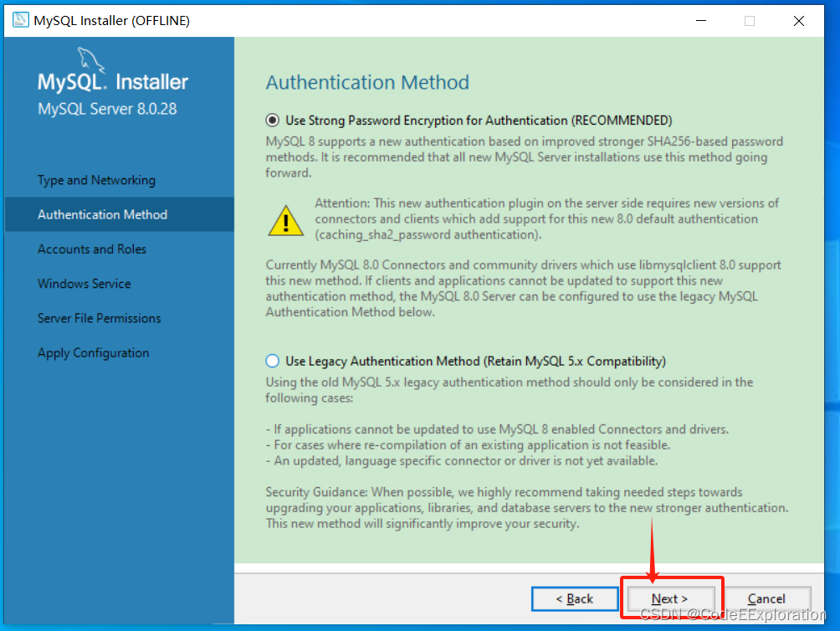Select Use Legacy Authentication Method radio button
Image resolution: width=840 pixels, height=631 pixels.
tap(272, 361)
